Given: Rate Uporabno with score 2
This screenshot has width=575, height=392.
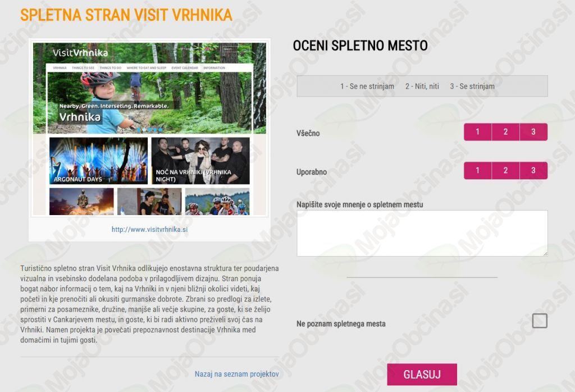Looking at the screenshot, I should click(x=505, y=171).
